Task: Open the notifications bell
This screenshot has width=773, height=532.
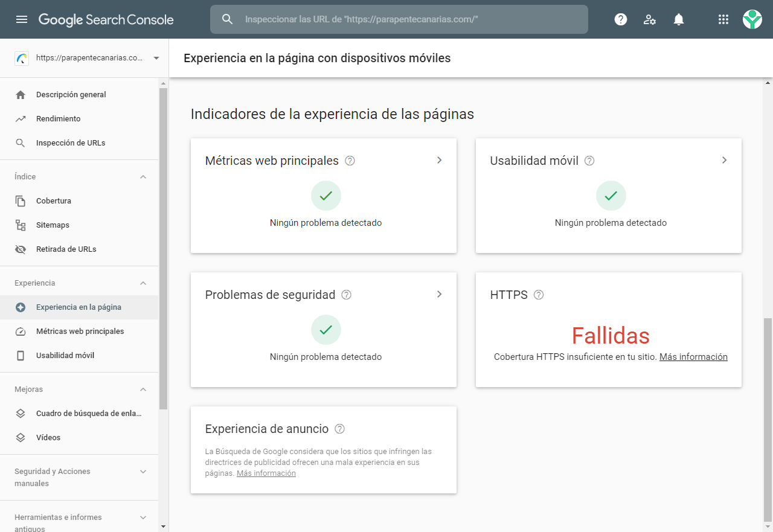Action: click(679, 19)
